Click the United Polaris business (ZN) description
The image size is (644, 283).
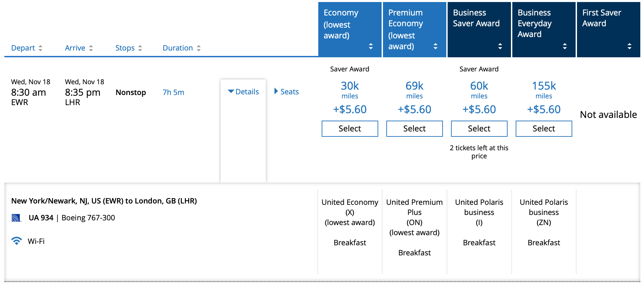pyautogui.click(x=544, y=212)
